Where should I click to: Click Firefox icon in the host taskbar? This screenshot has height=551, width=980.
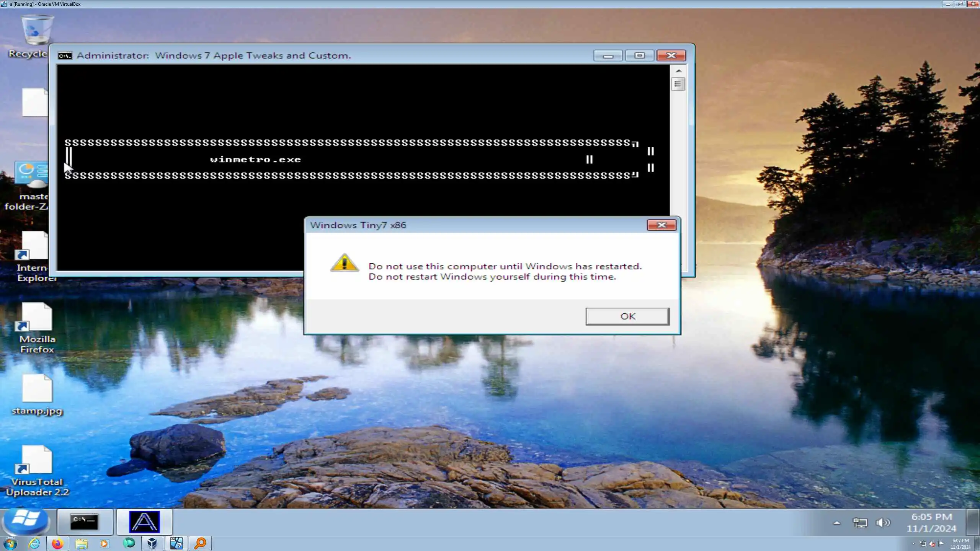pyautogui.click(x=57, y=543)
